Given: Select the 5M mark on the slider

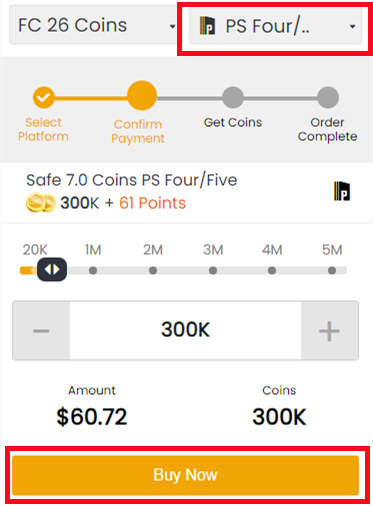Looking at the screenshot, I should pos(332,270).
